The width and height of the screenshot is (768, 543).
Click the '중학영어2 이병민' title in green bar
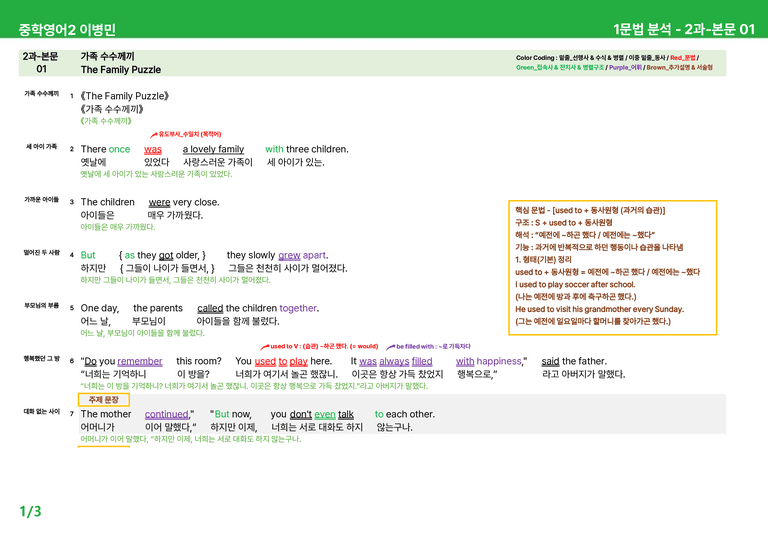tap(67, 30)
